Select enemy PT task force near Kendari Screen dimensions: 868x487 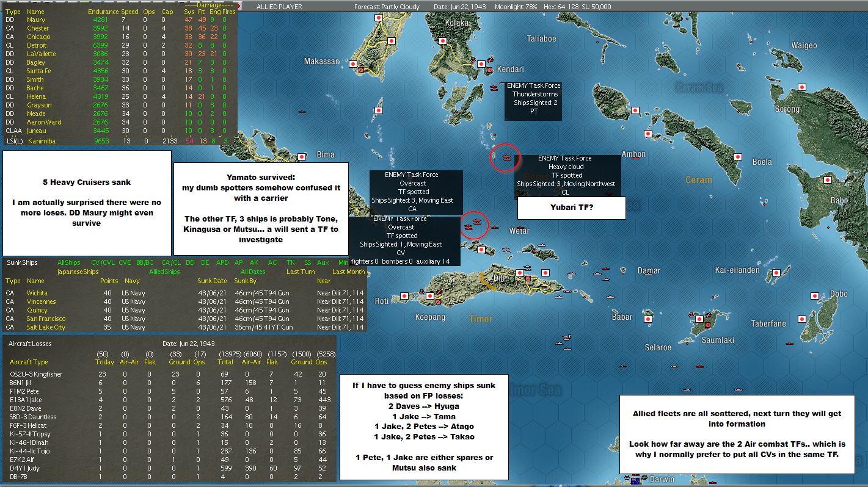[495, 88]
